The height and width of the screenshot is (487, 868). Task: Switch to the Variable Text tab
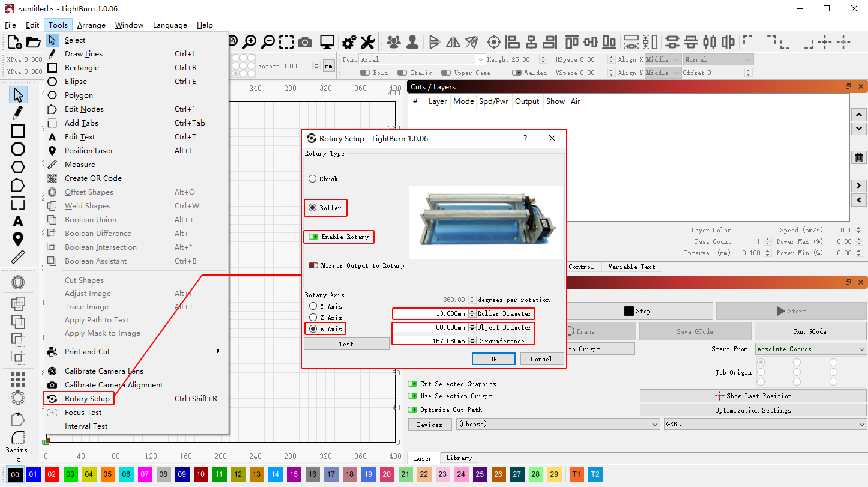coord(631,267)
